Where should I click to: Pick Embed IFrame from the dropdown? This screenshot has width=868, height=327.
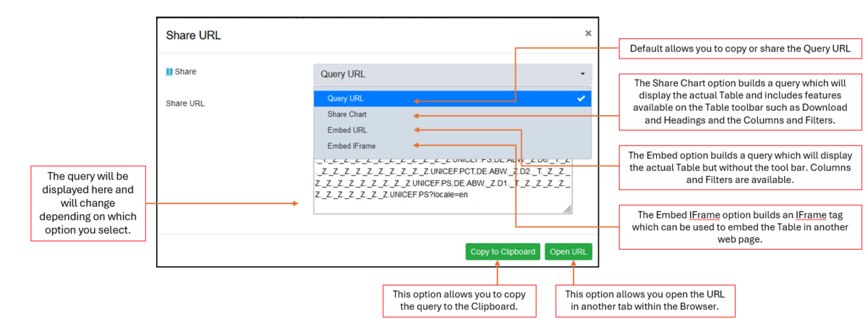[x=352, y=146]
